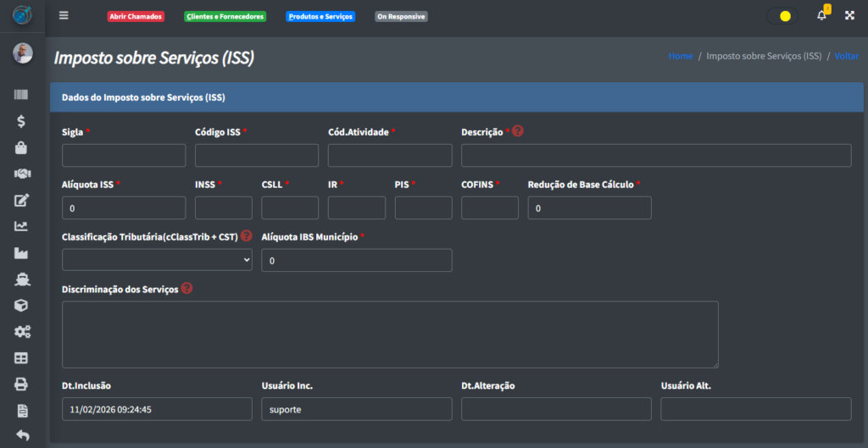This screenshot has height=448, width=868.
Task: Click the handshake icon in the sidebar
Action: coord(22,174)
